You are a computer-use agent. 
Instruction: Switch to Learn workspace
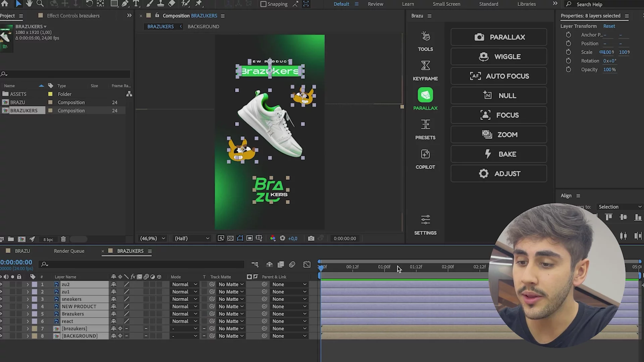point(408,4)
